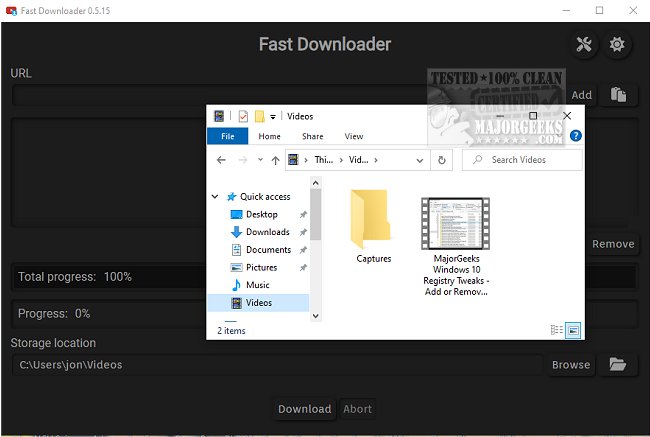Click the paste-from-clipboard icon

pyautogui.click(x=619, y=95)
